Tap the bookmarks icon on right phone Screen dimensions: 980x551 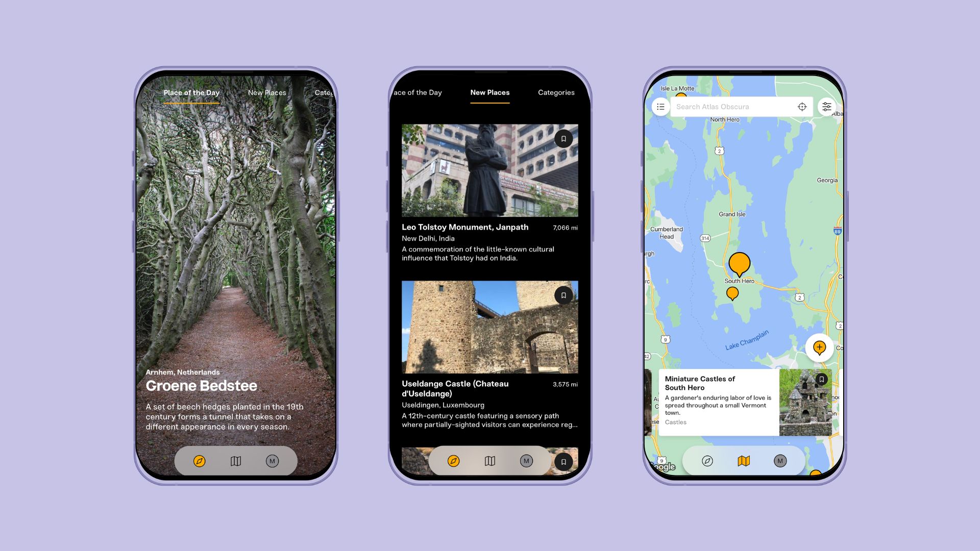(822, 379)
